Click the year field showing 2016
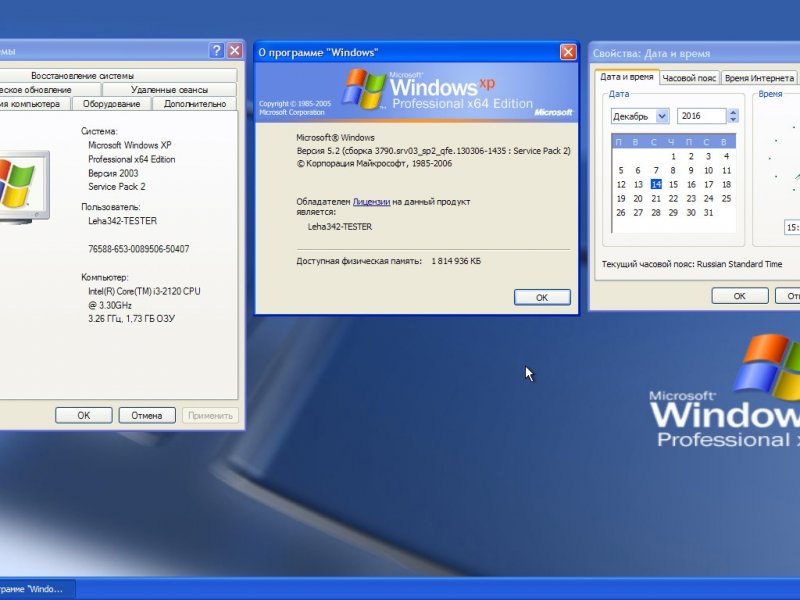The image size is (800, 600). 701,116
